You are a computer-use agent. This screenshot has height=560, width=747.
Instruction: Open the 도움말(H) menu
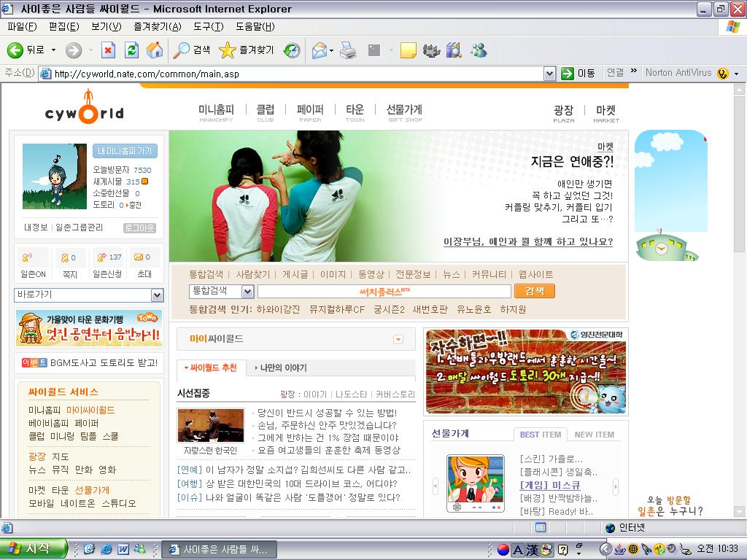(255, 27)
